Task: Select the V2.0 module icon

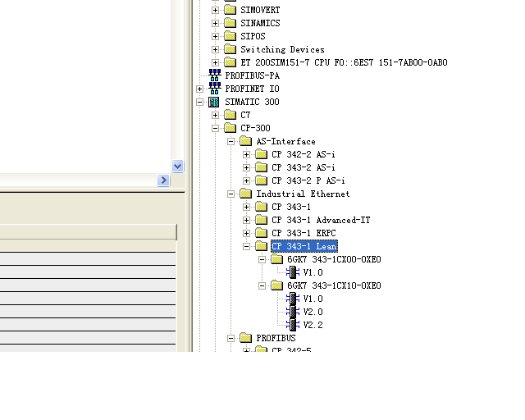Action: (293, 312)
